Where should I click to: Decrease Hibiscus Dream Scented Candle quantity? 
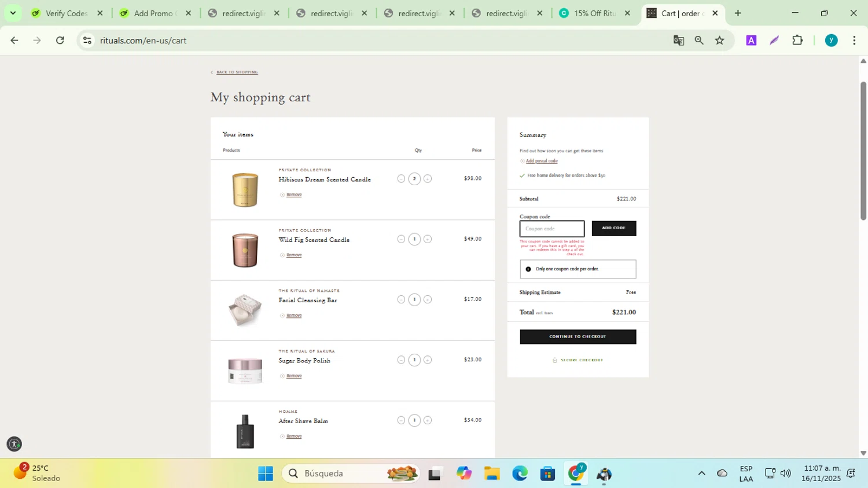click(401, 179)
